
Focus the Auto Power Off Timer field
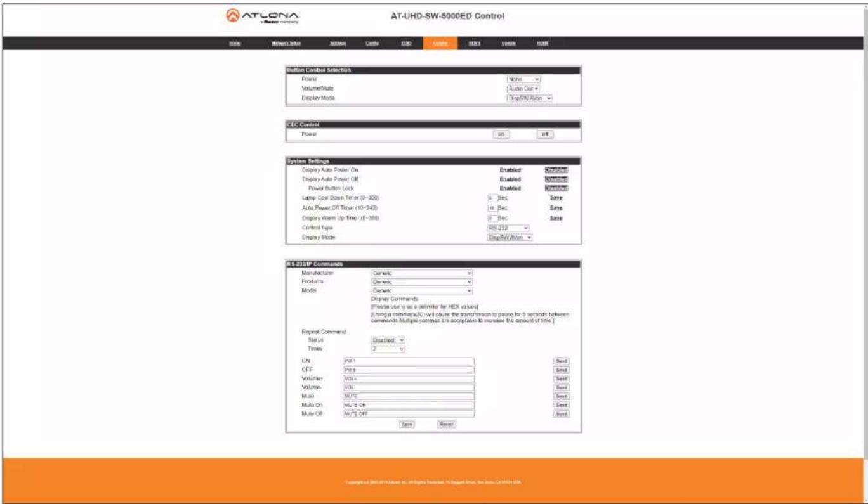point(491,208)
